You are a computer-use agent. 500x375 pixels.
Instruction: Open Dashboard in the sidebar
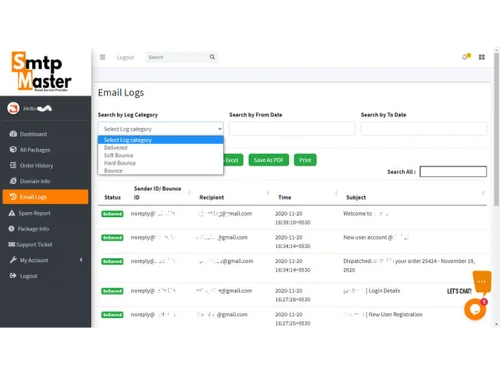[33, 134]
